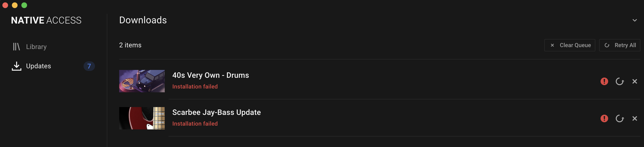Select the Scarbee Jay-Bass Update thumbnail
The image size is (644, 147).
click(x=142, y=118)
